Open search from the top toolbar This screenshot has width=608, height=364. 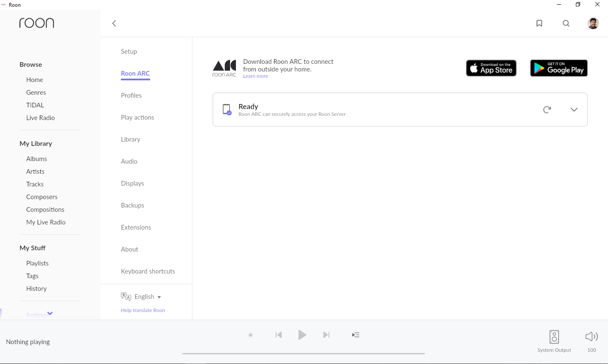pos(566,23)
